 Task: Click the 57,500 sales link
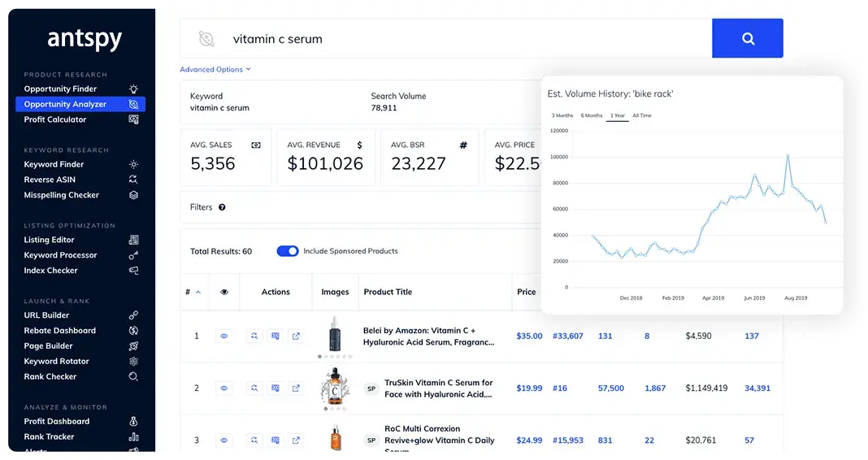[x=610, y=388]
